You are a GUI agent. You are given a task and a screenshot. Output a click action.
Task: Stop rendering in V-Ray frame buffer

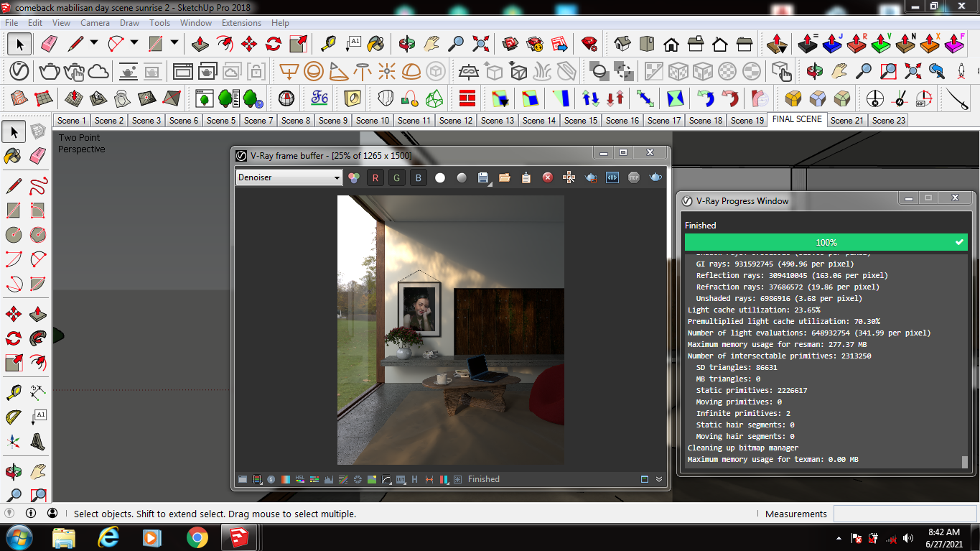click(634, 177)
